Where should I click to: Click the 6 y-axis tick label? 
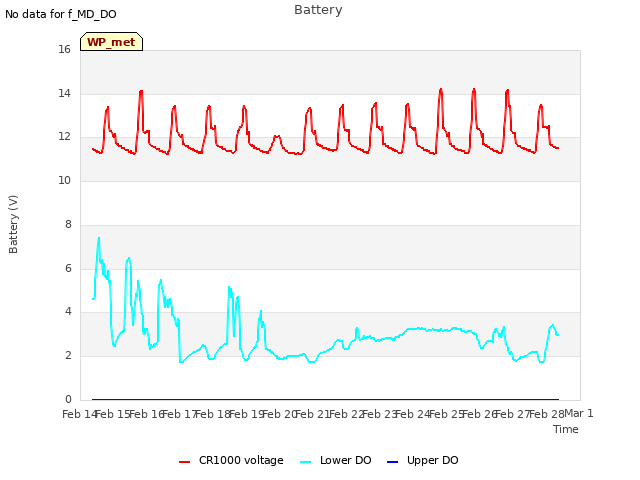point(68,268)
